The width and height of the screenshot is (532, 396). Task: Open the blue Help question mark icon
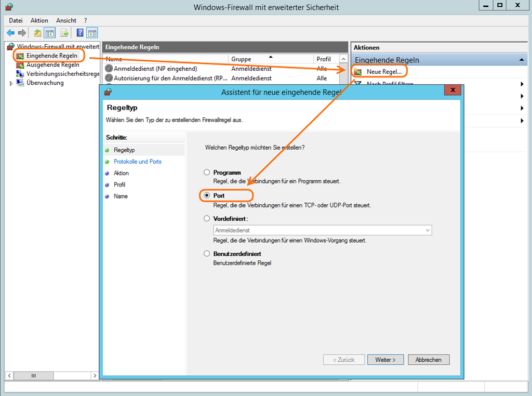[80, 33]
